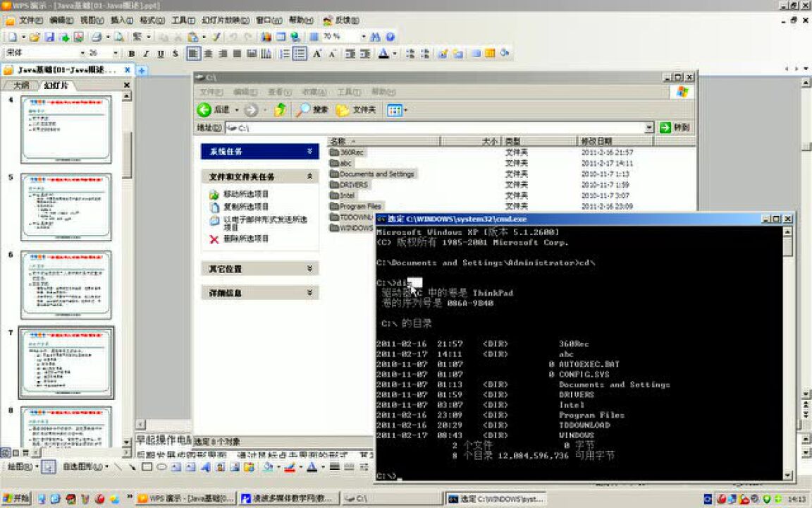
Task: Click the Bold formatting button
Action: tap(132, 54)
